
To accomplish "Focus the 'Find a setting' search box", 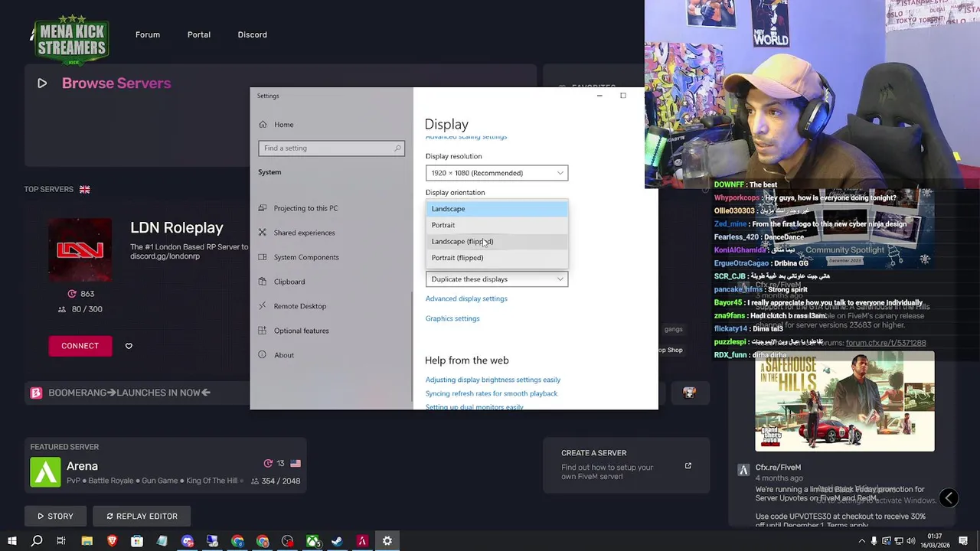I will click(x=332, y=148).
